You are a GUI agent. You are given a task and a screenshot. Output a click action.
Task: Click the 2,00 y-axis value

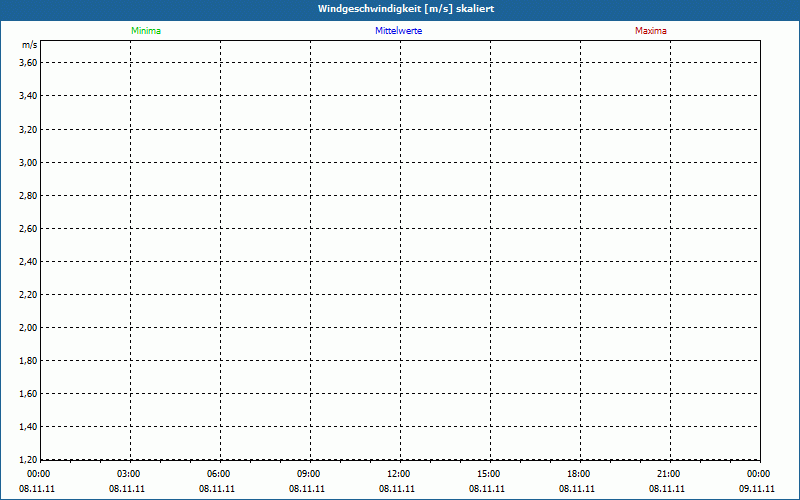point(28,327)
